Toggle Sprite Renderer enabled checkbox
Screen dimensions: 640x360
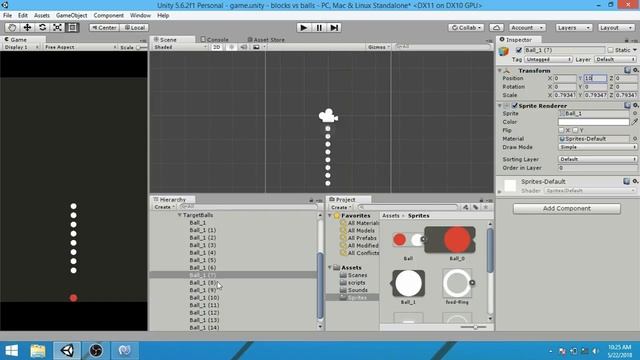point(515,105)
